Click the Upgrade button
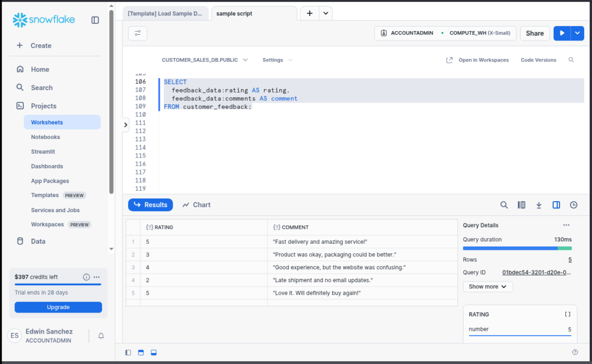 (x=58, y=306)
